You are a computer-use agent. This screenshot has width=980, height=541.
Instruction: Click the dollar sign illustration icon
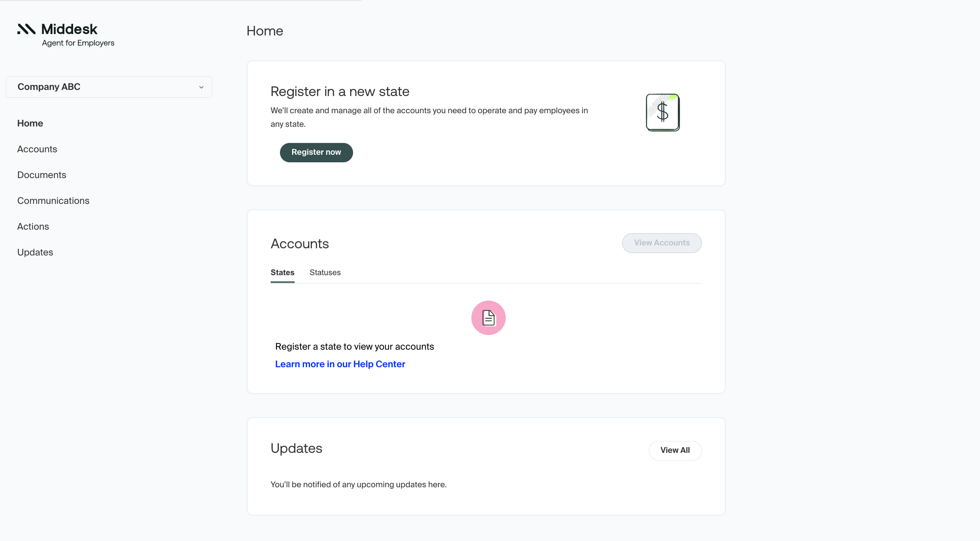(662, 112)
